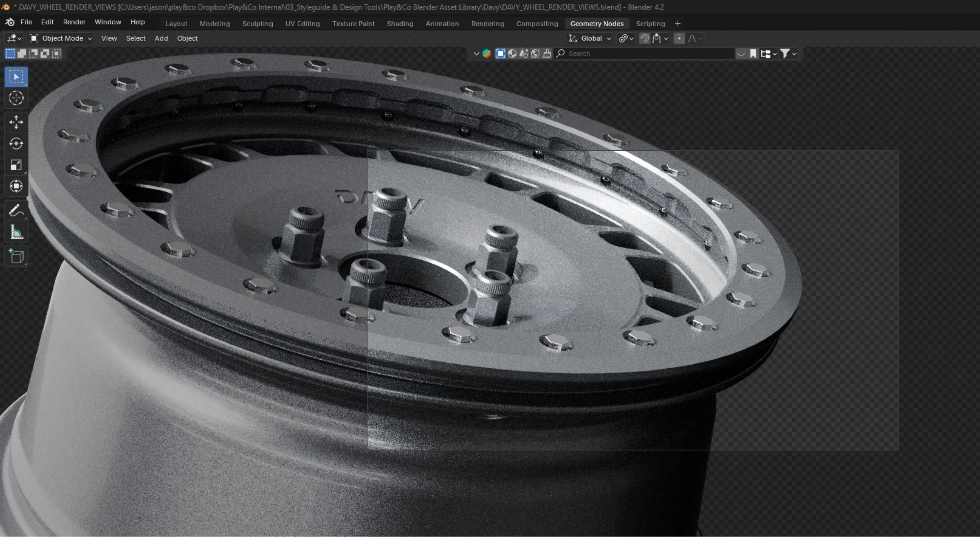Activate the 3D Cursor tool
This screenshot has height=537, width=980.
click(16, 98)
